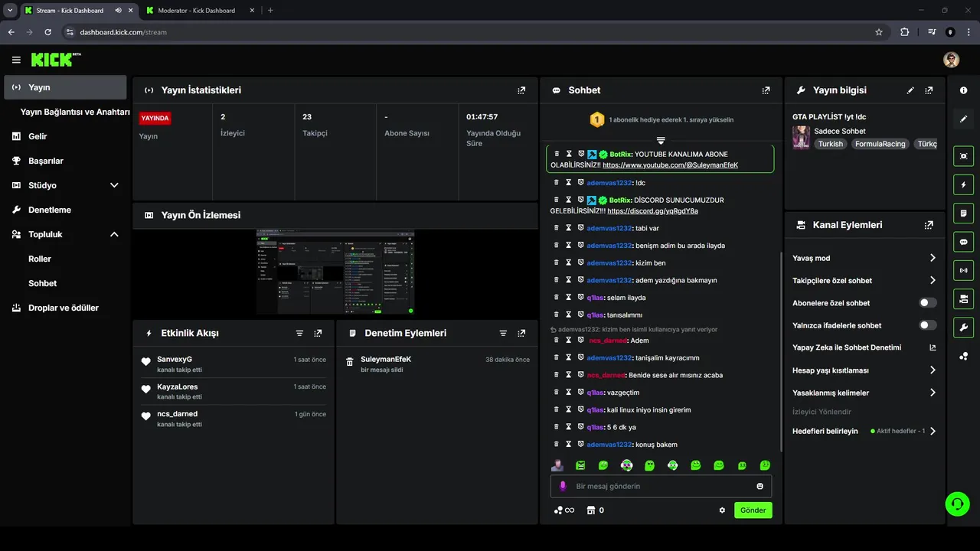Open the hamburger navigation menu
980x551 pixels.
pos(16,60)
